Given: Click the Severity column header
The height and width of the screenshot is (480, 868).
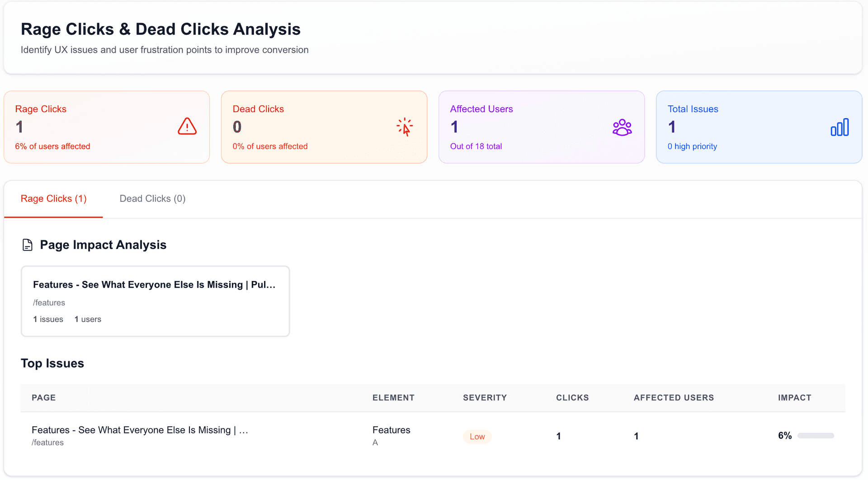Looking at the screenshot, I should coord(485,398).
